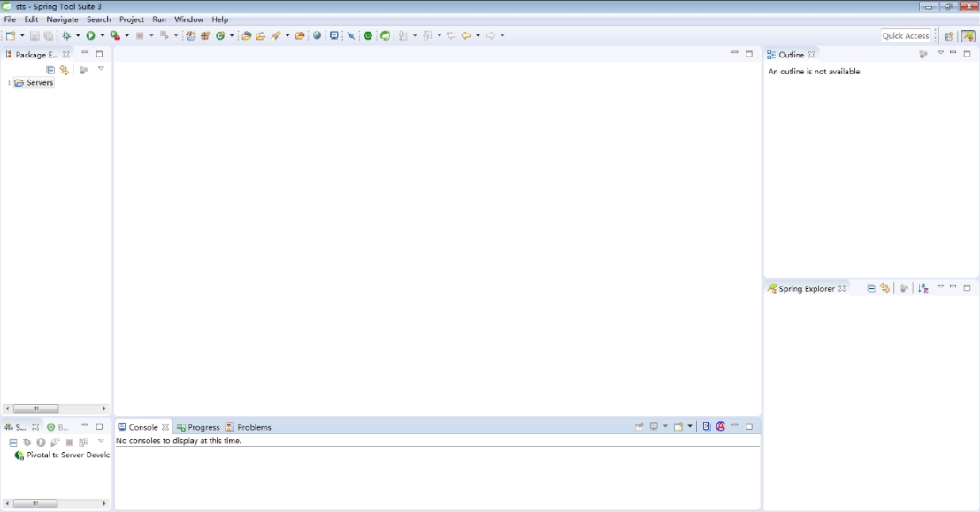Click the Back navigation arrow icon
Image resolution: width=980 pixels, height=512 pixels.
[x=466, y=35]
